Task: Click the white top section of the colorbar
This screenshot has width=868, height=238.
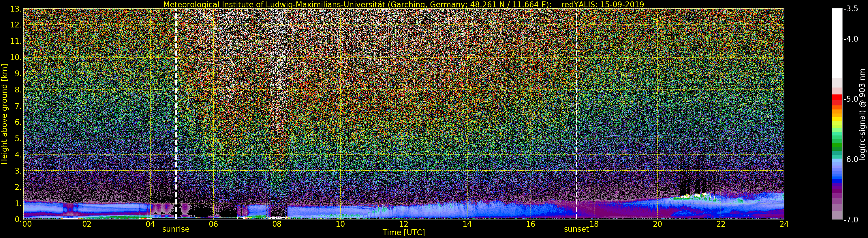Action: pyautogui.click(x=837, y=43)
